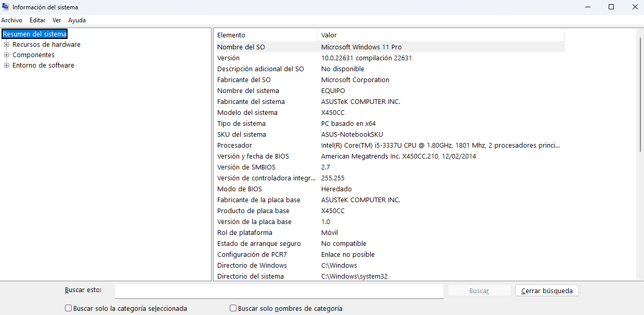Select the Procesador row
The image size is (644, 315).
[389, 145]
